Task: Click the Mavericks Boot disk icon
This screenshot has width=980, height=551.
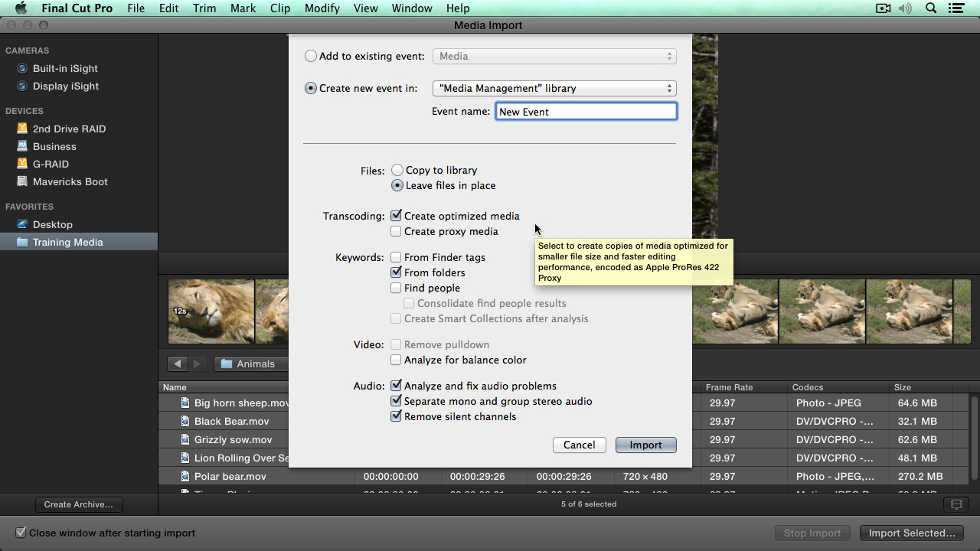Action: click(x=22, y=181)
